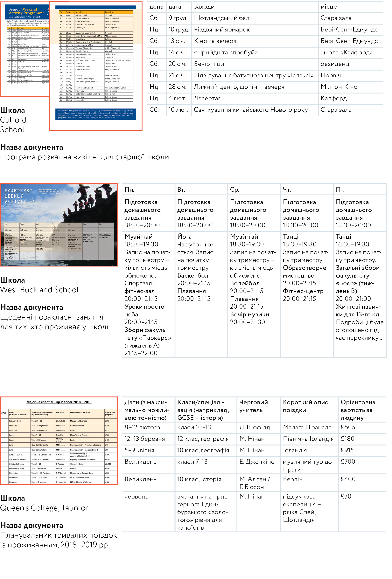Click the text 'Queen's College, Taunton'

(45, 508)
